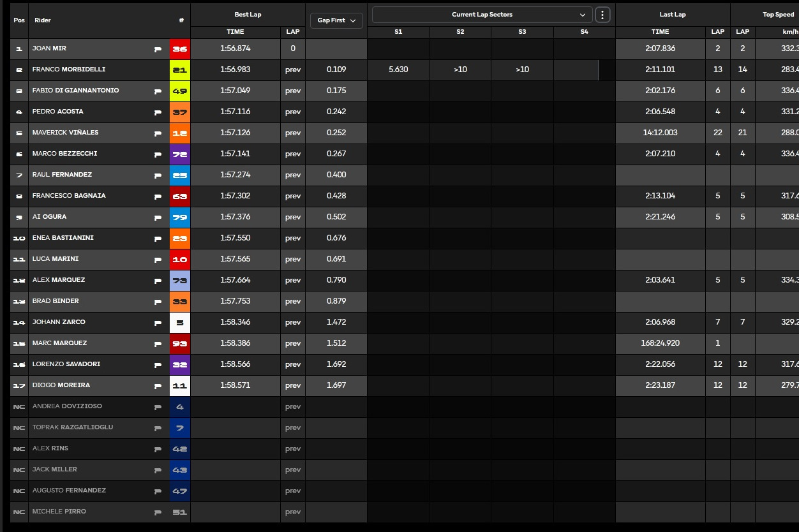The width and height of the screenshot is (799, 532).
Task: Click the pit icon beside Joan Mir
Action: (x=158, y=48)
